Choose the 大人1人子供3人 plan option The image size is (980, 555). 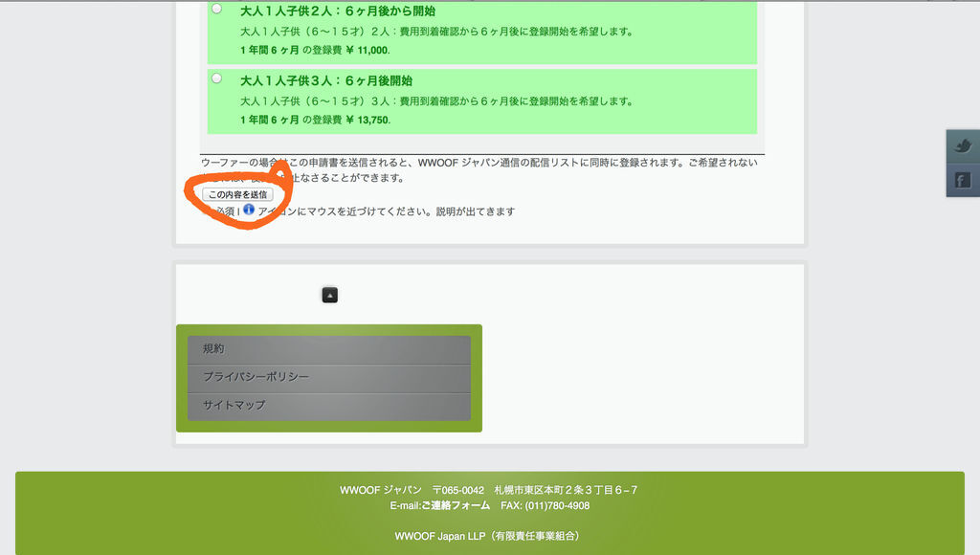click(x=216, y=79)
